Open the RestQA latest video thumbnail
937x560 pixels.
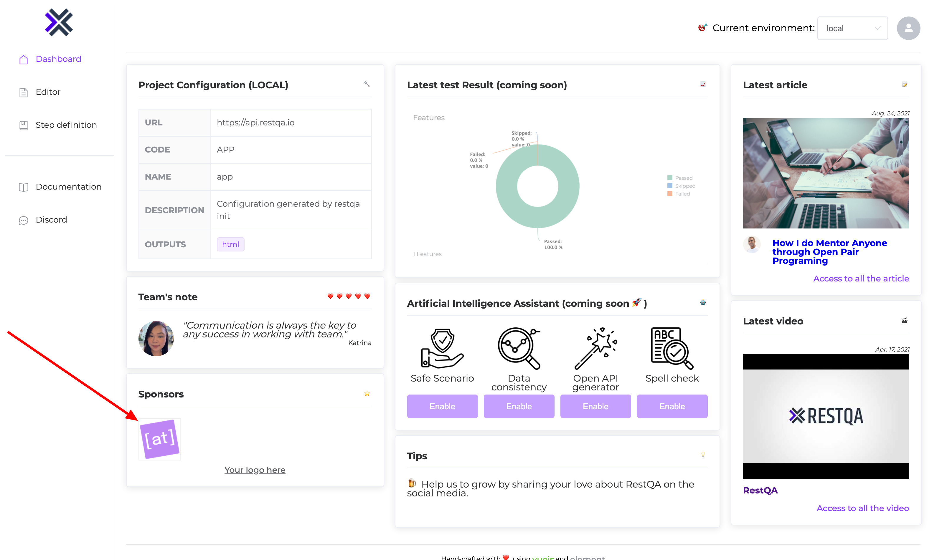tap(826, 416)
